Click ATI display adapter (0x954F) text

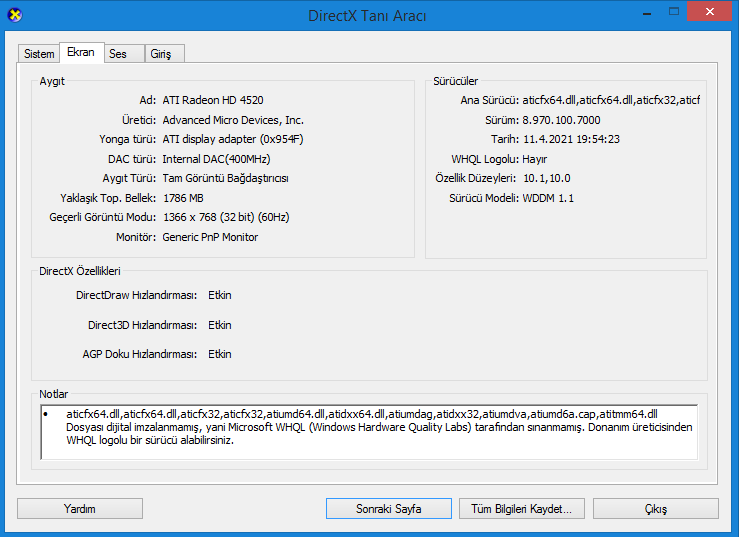click(x=233, y=139)
